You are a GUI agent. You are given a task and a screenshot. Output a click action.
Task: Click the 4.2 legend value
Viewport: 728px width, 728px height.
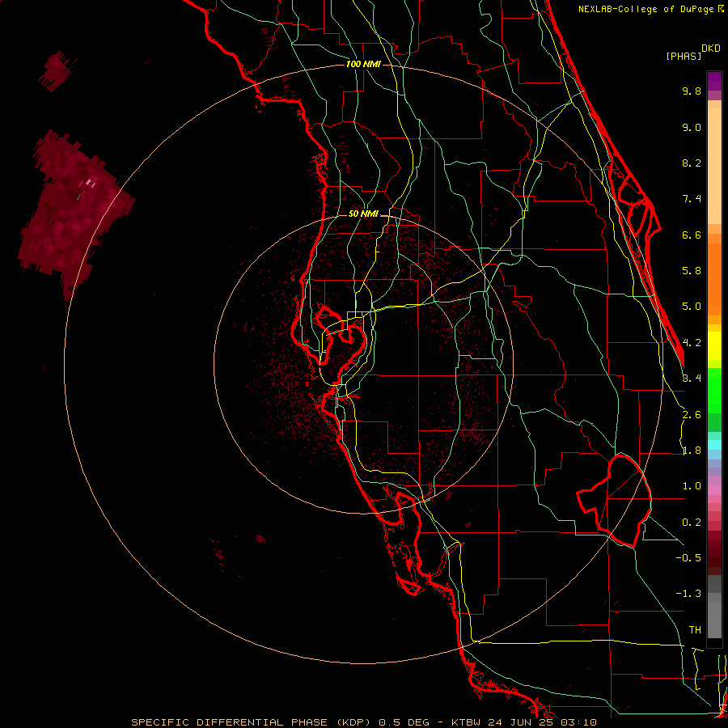coord(692,343)
